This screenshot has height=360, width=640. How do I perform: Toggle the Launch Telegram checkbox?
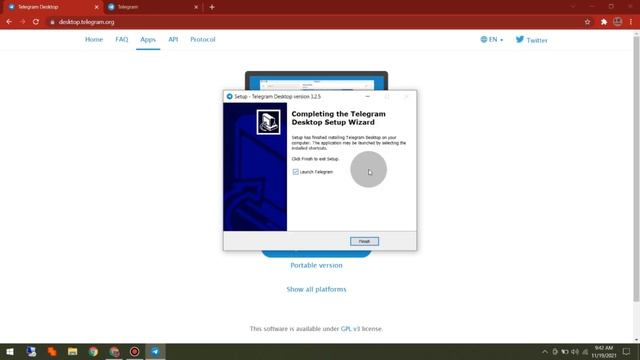[296, 172]
